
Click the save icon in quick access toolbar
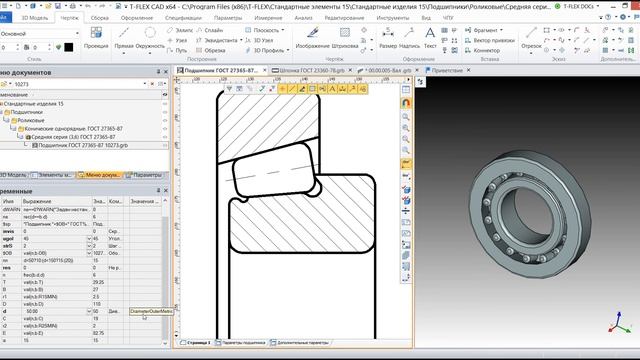(58, 6)
